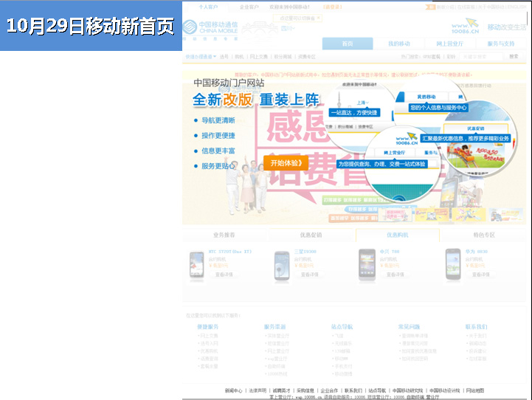Open the HTC S720T (One XT) product link
Viewport: 532px width, 400px height.
click(x=230, y=252)
